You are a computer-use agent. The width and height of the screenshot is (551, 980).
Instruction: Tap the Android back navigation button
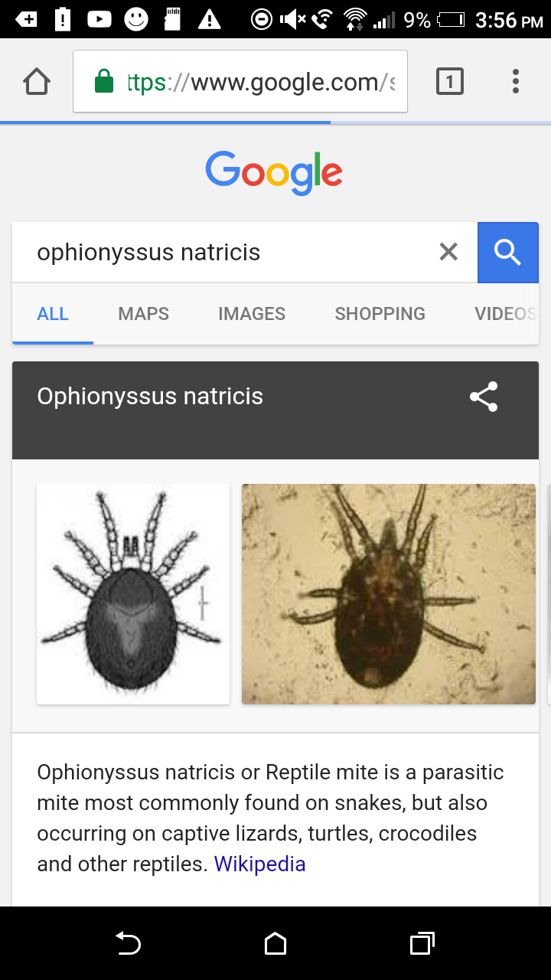click(129, 944)
